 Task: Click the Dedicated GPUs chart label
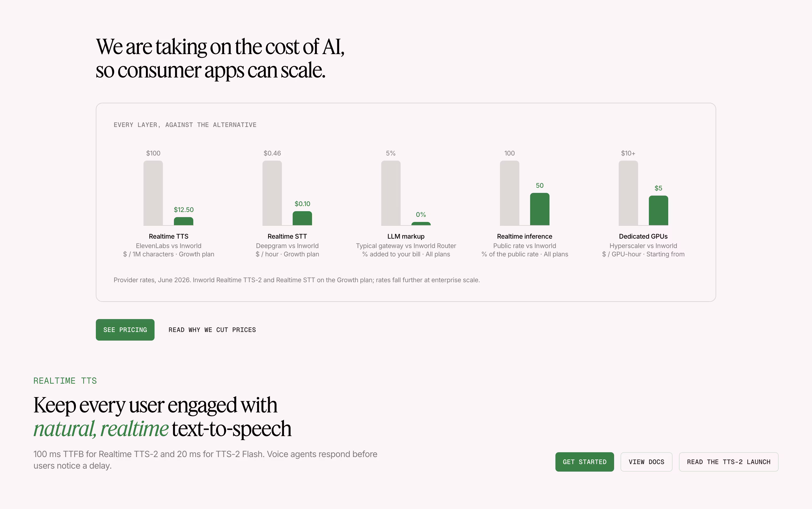coord(643,236)
